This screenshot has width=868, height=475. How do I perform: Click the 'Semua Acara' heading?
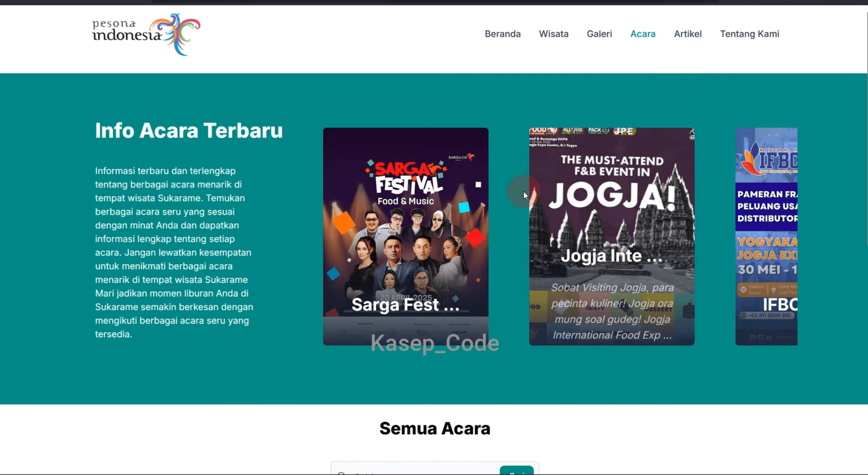(435, 428)
